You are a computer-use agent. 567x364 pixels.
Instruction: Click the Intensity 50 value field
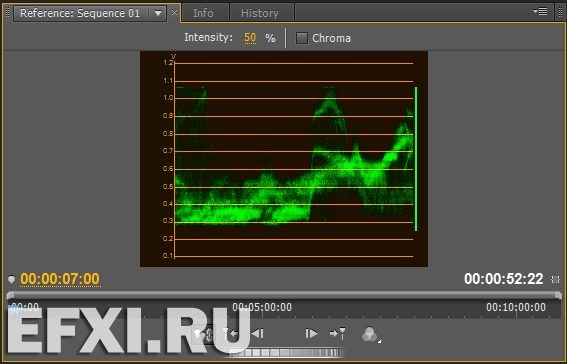pos(250,38)
